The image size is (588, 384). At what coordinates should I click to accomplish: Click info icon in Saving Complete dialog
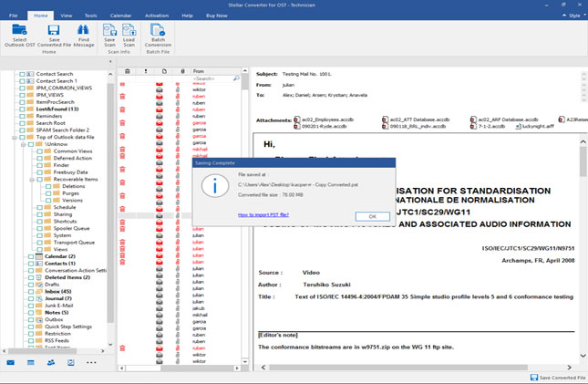pyautogui.click(x=215, y=186)
